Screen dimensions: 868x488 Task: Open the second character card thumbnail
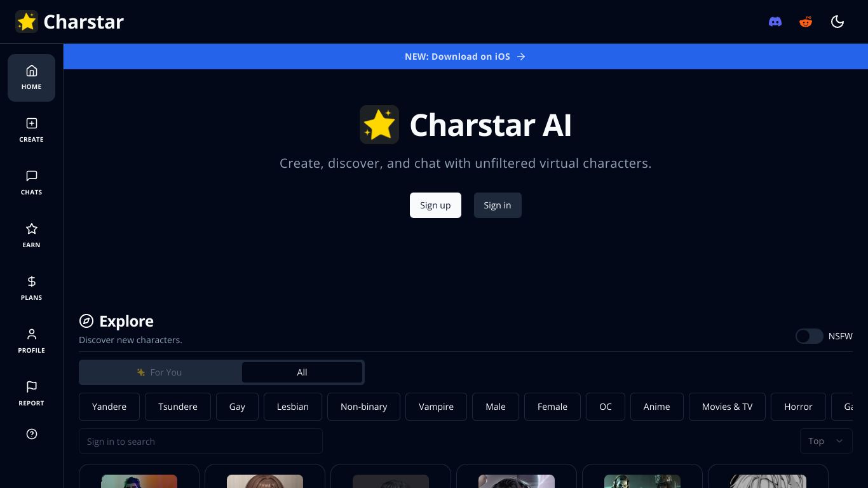click(265, 481)
